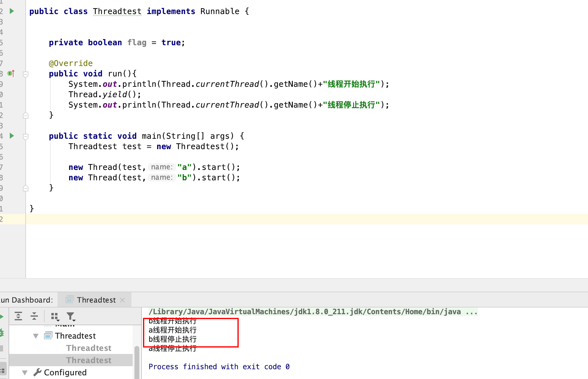Image resolution: width=588 pixels, height=379 pixels.
Task: Select the highlighted Threadtest run entry
Action: (89, 360)
